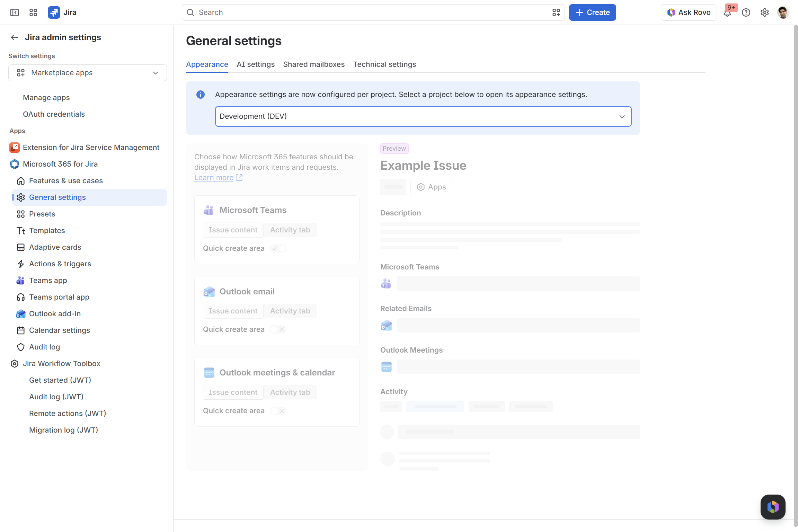Screen dimensions: 798x532
Task: Open Migration log (JWT) in sidebar
Action: [63, 430]
